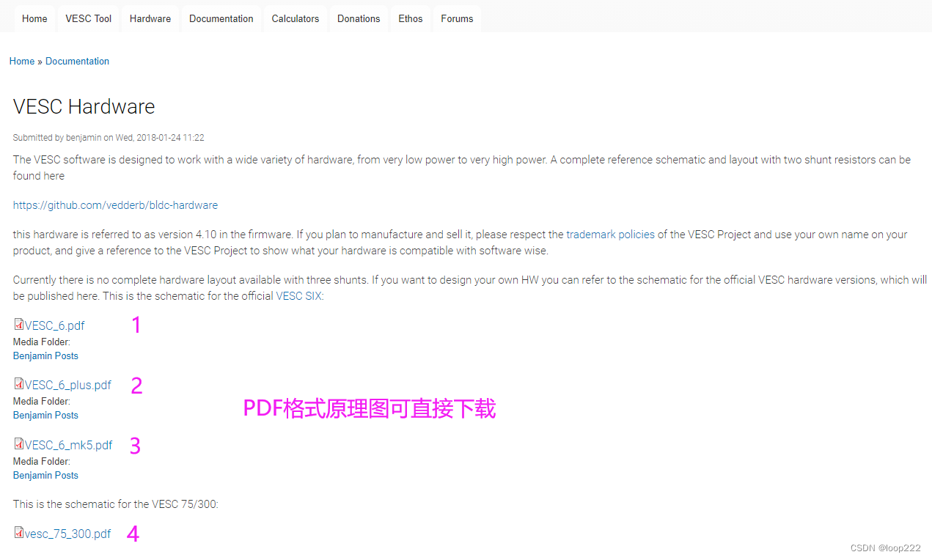Open the Forums section
Viewport: 932px width, 560px height.
456,18
